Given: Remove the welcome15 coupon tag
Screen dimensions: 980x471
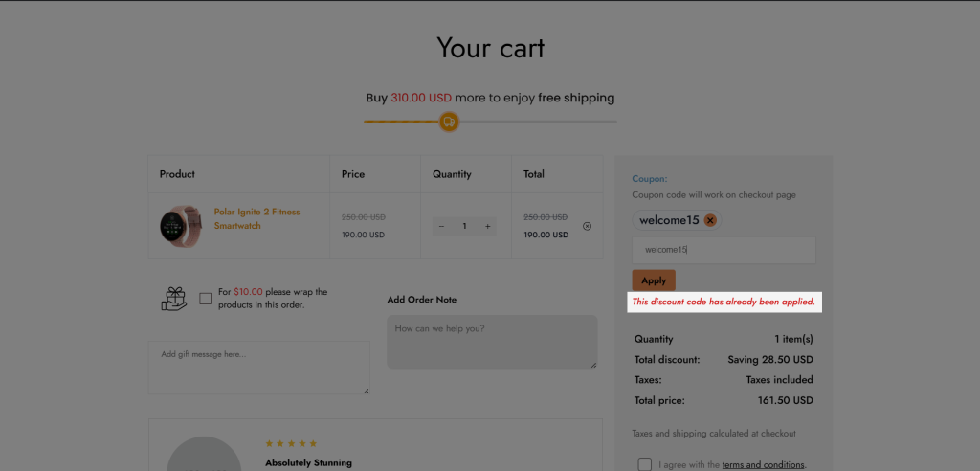Looking at the screenshot, I should click(x=710, y=220).
